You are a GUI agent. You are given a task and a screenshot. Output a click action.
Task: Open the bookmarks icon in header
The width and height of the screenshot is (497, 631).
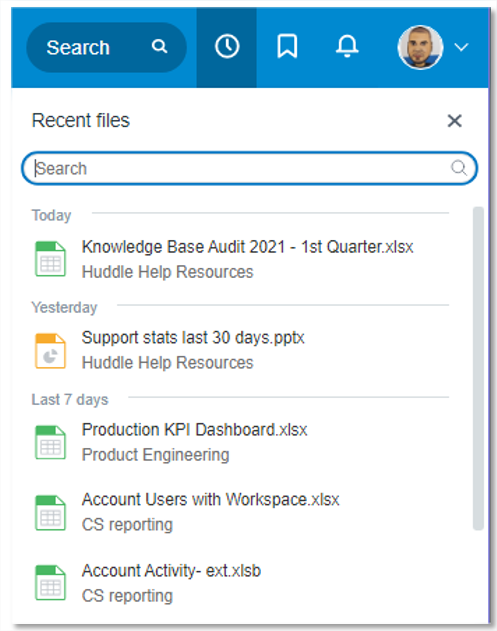point(287,47)
